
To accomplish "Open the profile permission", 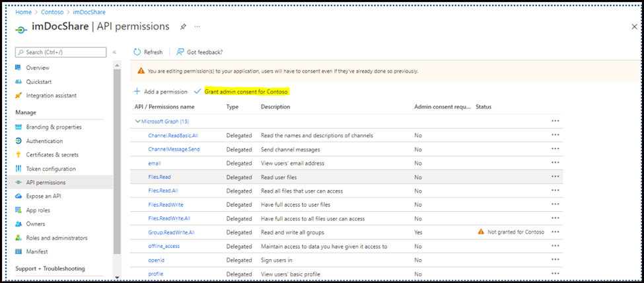I will (x=156, y=274).
